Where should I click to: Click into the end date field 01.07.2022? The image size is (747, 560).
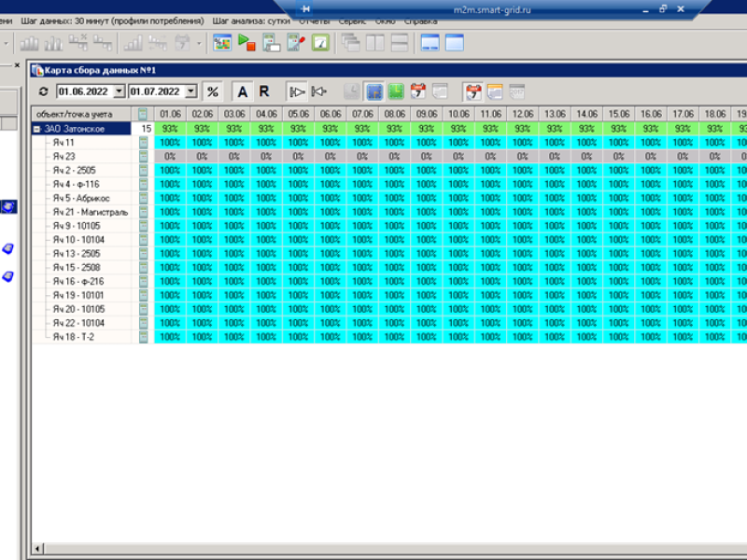click(x=157, y=91)
